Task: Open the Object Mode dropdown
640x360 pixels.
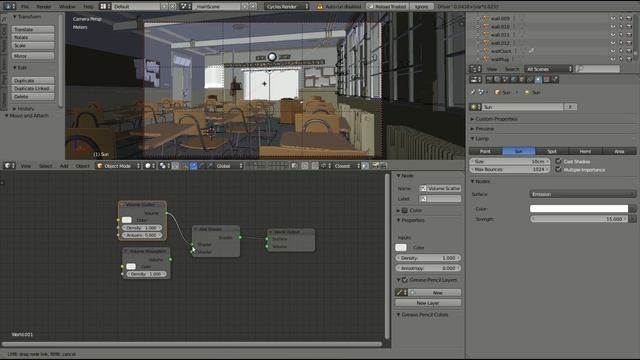Action: coord(118,166)
